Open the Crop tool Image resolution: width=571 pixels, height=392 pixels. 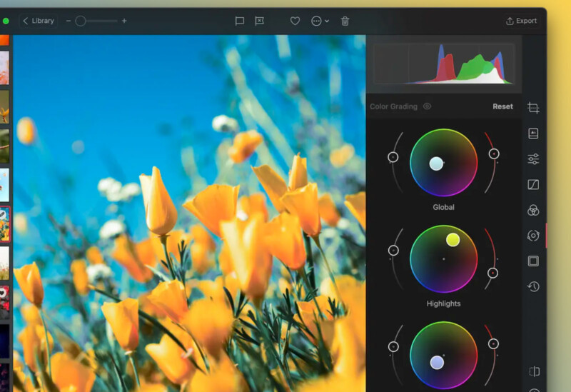point(533,108)
